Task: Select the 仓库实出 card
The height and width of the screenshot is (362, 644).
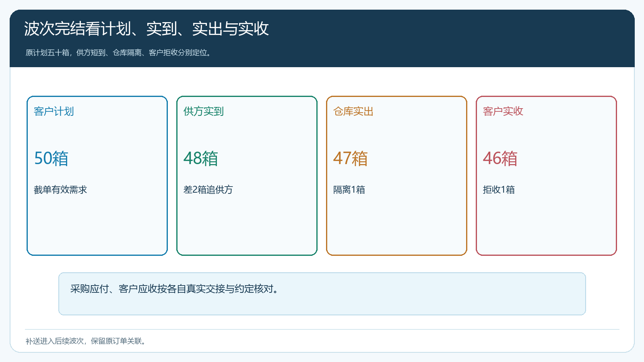Action: [x=396, y=176]
